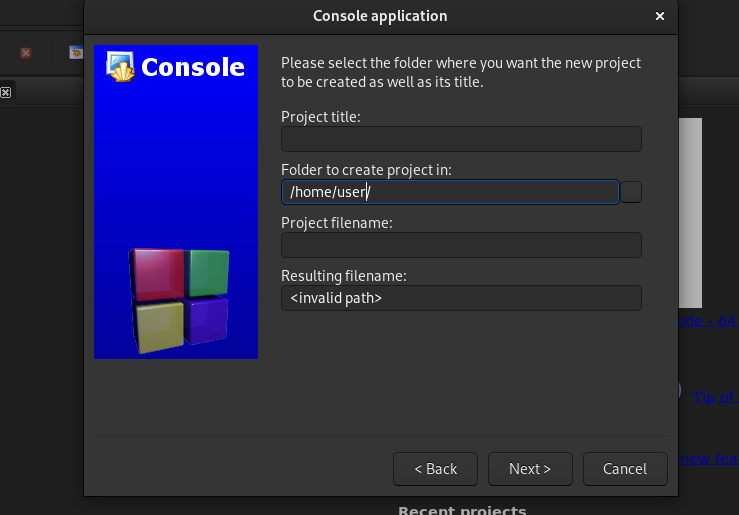Click the red cube in wizard banner
Image resolution: width=739 pixels, height=515 pixels.
[x=156, y=274]
